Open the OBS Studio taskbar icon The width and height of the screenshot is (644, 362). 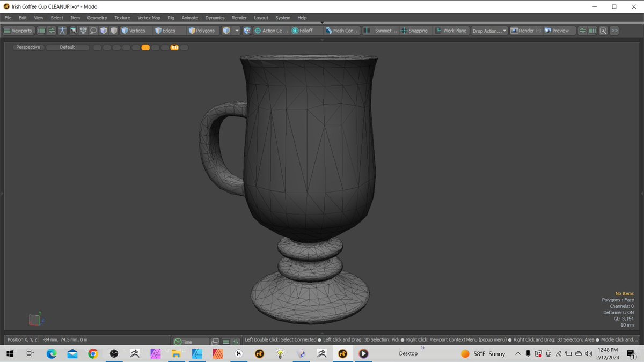coord(114,354)
